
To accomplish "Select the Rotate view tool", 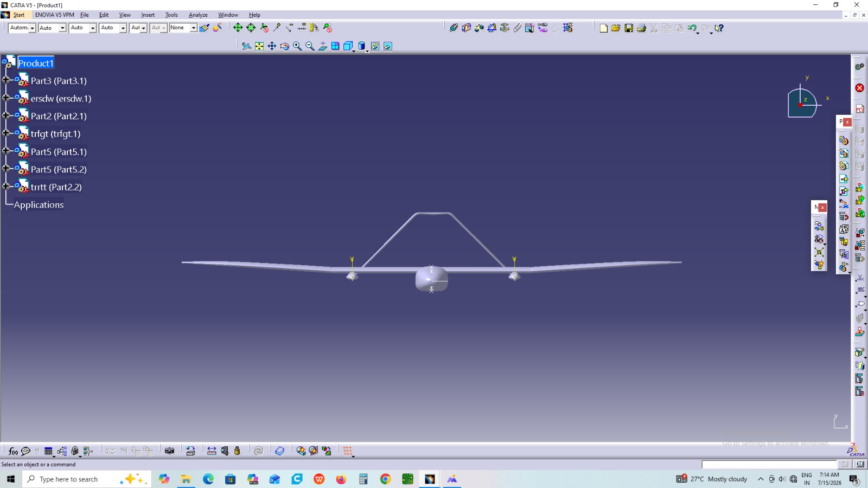I will [285, 46].
